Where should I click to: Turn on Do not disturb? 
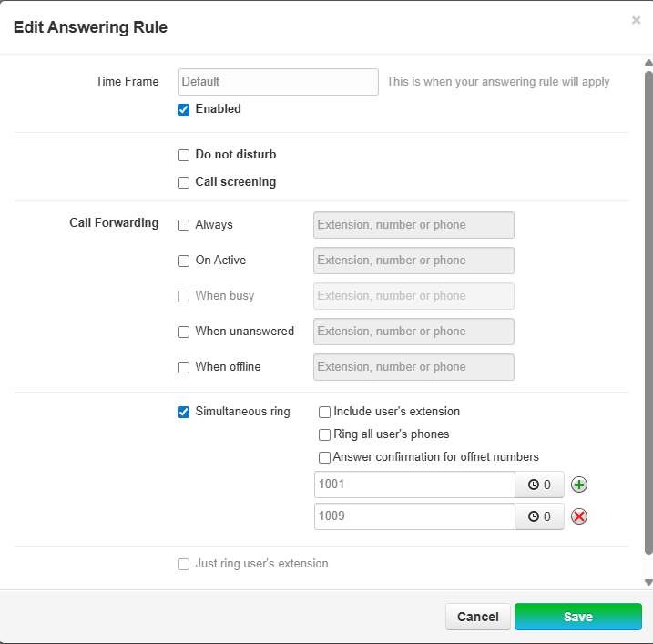click(184, 155)
